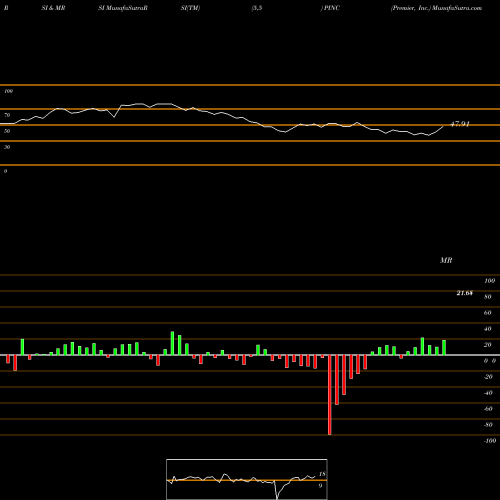Screen dimensions: 500x500
Task: Click the MR value label 21.68
Action: (x=464, y=293)
